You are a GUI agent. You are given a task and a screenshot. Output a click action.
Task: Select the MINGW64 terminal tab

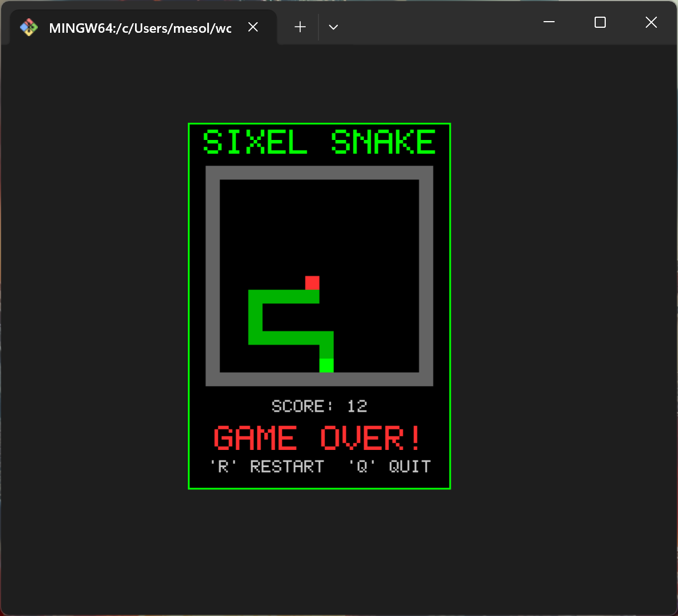[x=143, y=27]
